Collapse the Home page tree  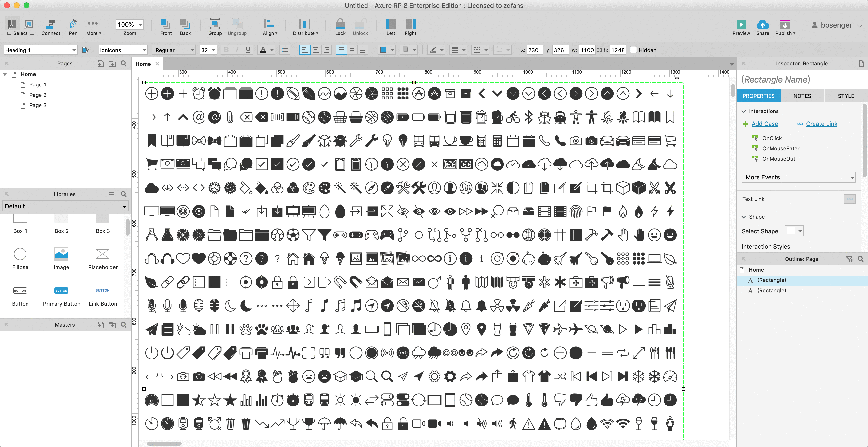5,74
